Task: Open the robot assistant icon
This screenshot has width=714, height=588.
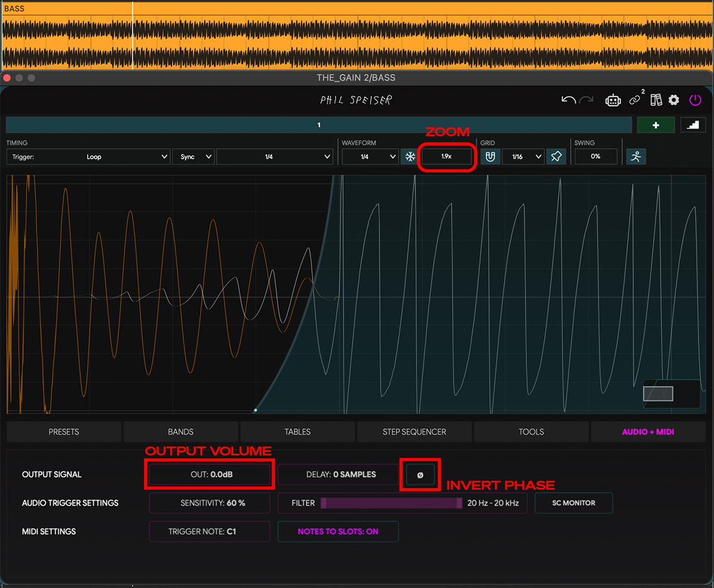Action: click(x=613, y=100)
